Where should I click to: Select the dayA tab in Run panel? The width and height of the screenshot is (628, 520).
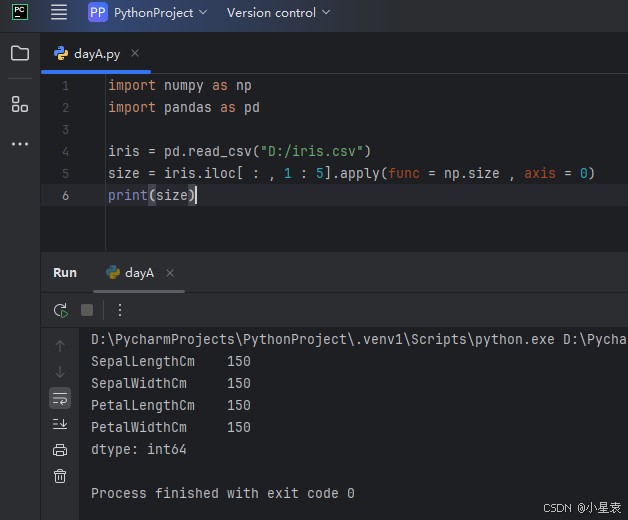pyautogui.click(x=139, y=273)
